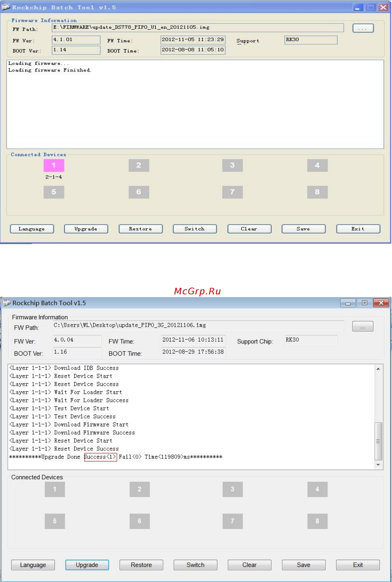
Task: Click log line 'Wait For Loader Success'
Action: [68, 400]
